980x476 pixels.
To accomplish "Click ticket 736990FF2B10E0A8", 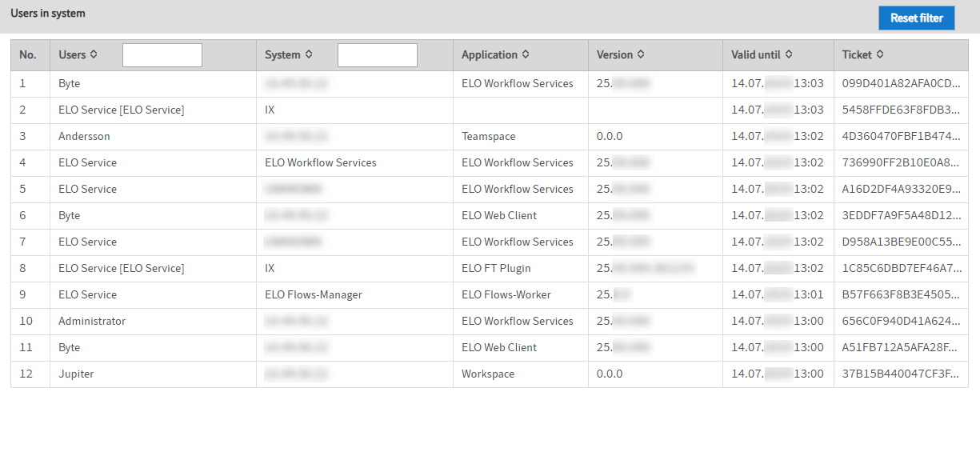I will [902, 162].
